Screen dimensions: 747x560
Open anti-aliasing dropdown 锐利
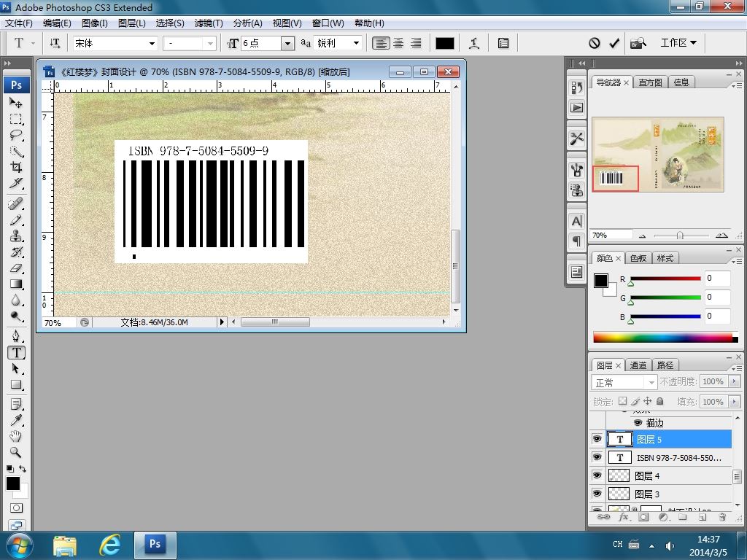[x=356, y=43]
